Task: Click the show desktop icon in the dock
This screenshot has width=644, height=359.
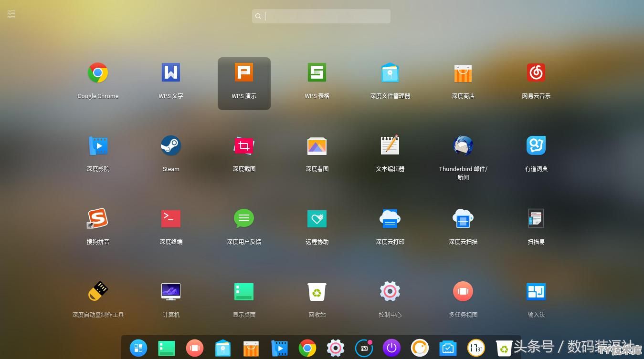Action: click(167, 348)
